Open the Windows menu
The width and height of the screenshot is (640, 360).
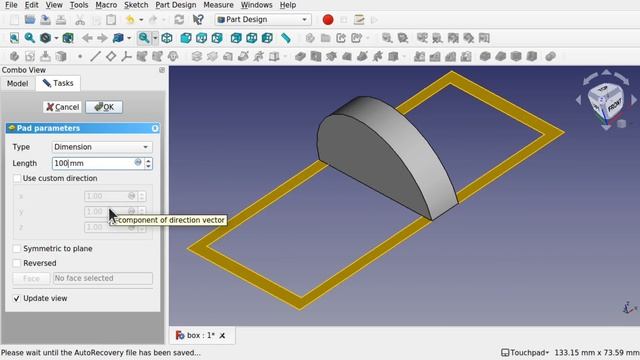pos(256,5)
